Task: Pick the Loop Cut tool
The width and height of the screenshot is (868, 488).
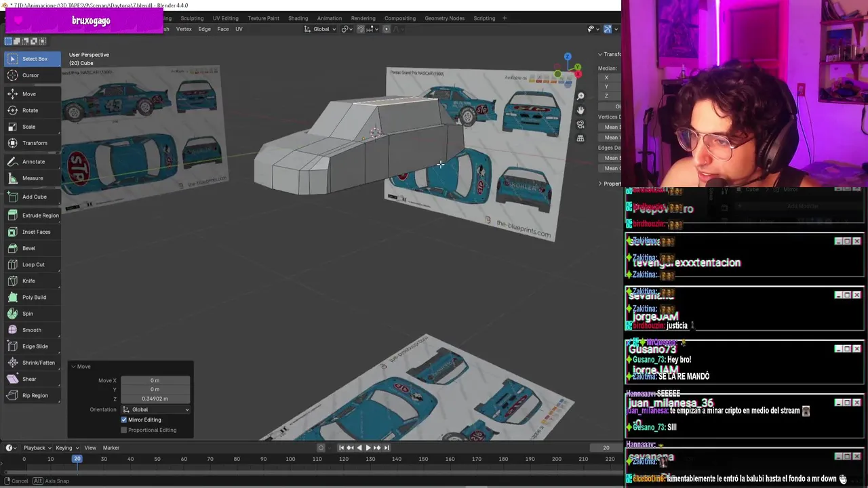Action: (x=33, y=264)
